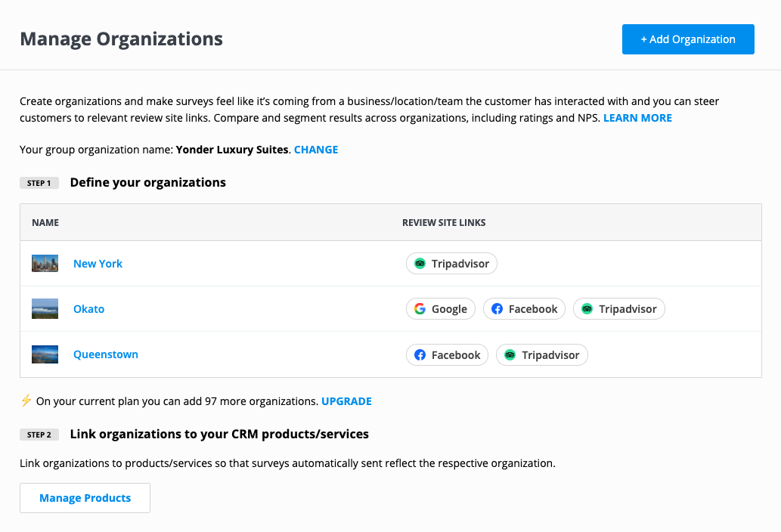
Task: Click the Google logo icon in the Okato row
Action: click(420, 308)
